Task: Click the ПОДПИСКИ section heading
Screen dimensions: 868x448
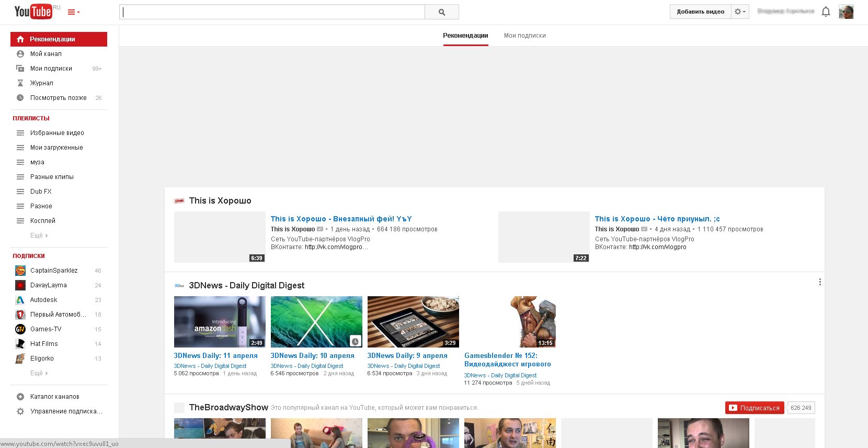Action: tap(29, 256)
